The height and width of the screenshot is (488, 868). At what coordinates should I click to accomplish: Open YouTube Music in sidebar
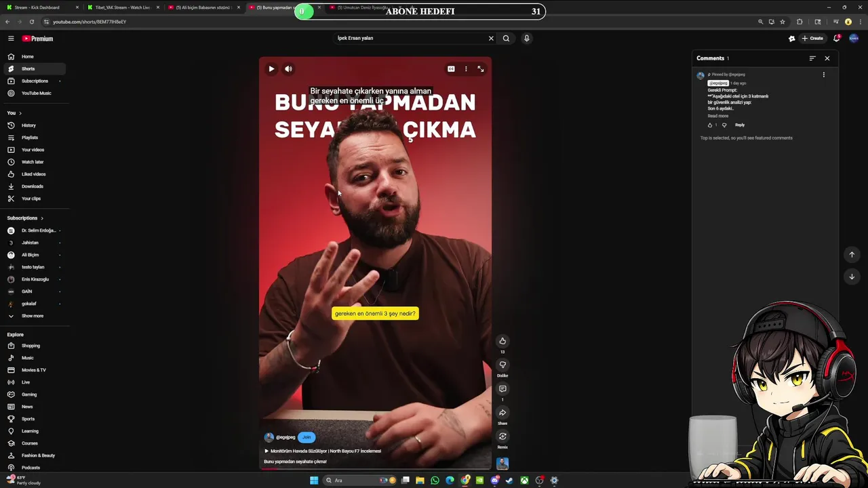34,93
